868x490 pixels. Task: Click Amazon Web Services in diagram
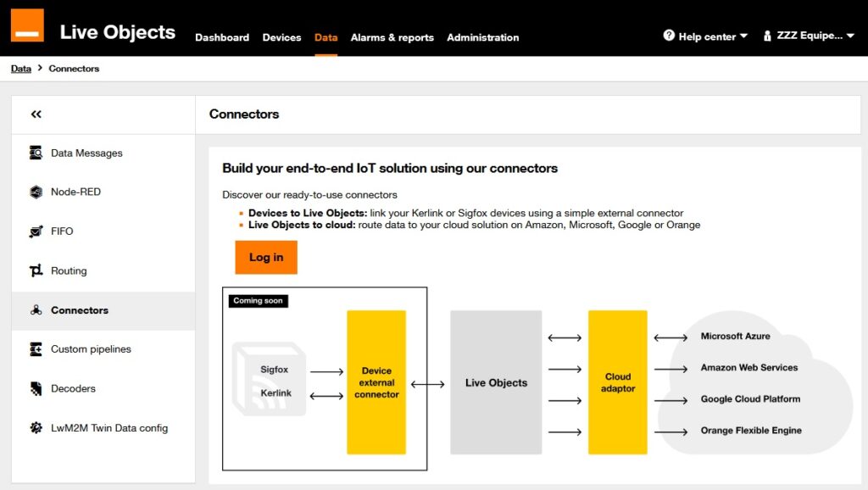click(x=749, y=368)
